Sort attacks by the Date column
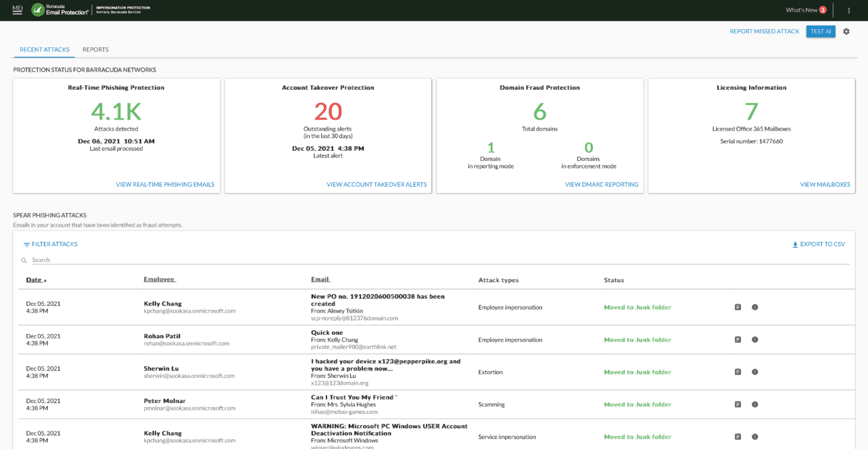 [x=37, y=280]
